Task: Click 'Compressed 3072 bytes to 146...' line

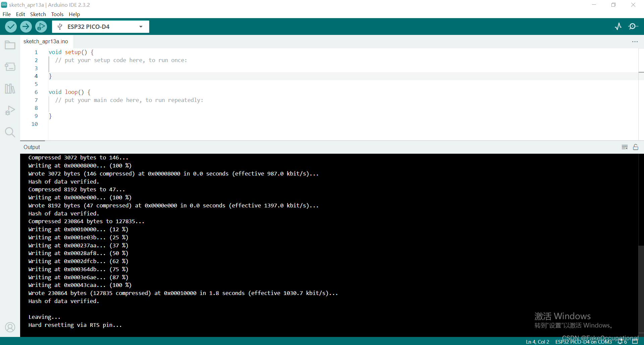Action: 78,158
